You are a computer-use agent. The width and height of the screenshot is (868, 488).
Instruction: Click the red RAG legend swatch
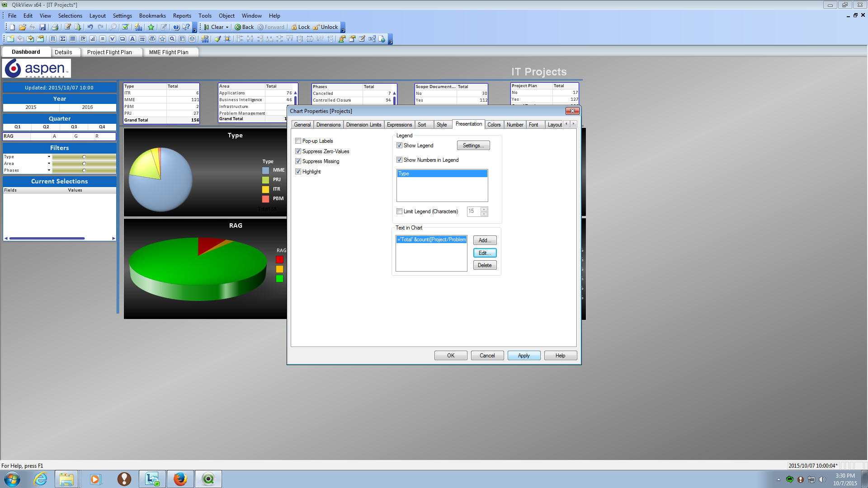point(279,260)
